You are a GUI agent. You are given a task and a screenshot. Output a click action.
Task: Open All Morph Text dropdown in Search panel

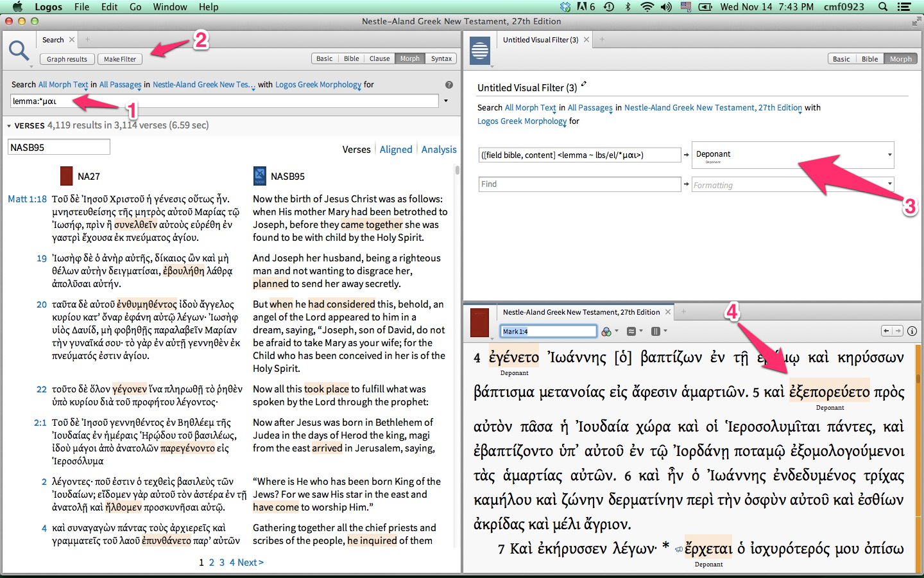pyautogui.click(x=63, y=85)
